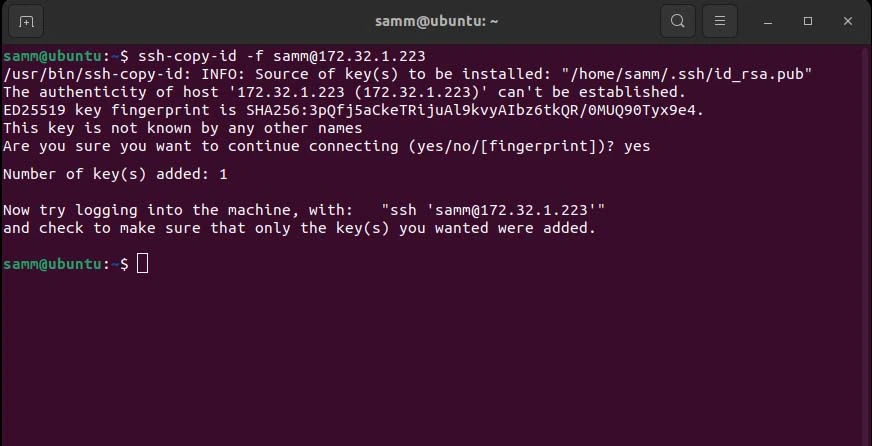The width and height of the screenshot is (872, 446).
Task: Open the terminal search tool
Action: (677, 21)
